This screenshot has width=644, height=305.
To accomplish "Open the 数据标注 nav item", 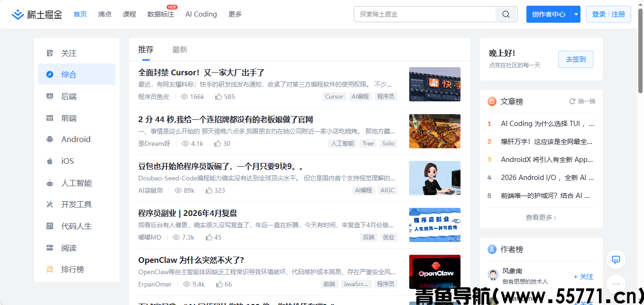I will click(161, 14).
